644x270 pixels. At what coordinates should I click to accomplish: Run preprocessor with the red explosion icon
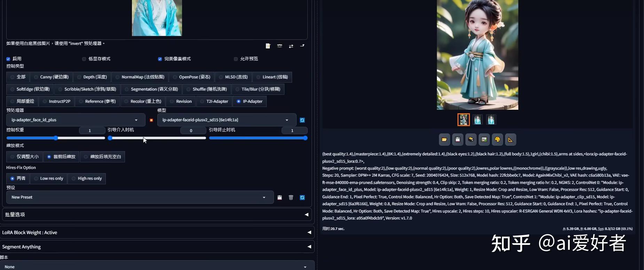[x=151, y=120]
